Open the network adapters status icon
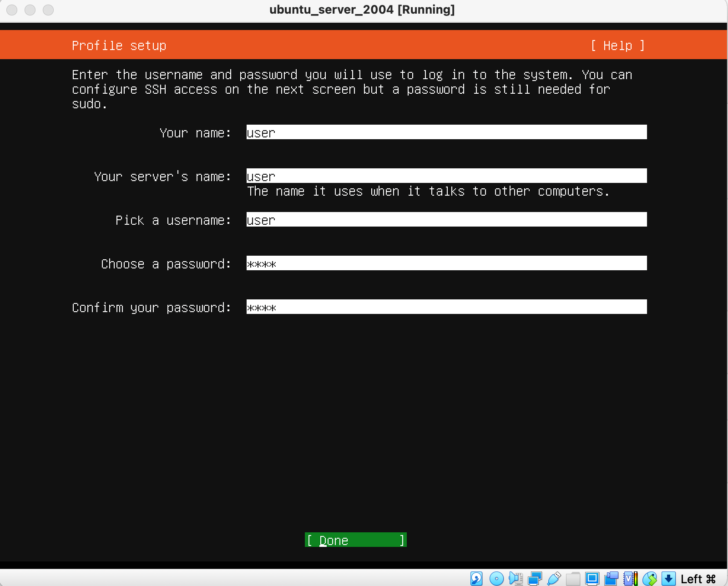This screenshot has width=728, height=586. (x=535, y=578)
